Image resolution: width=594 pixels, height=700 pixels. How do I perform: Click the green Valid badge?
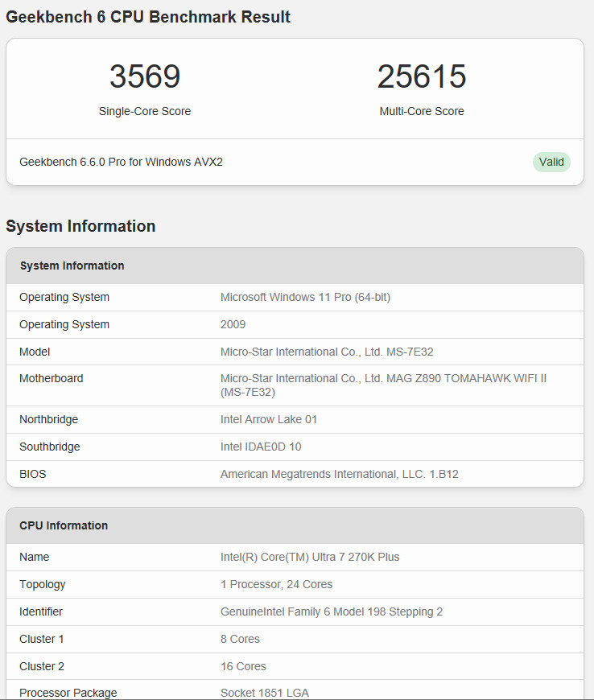pyautogui.click(x=551, y=162)
